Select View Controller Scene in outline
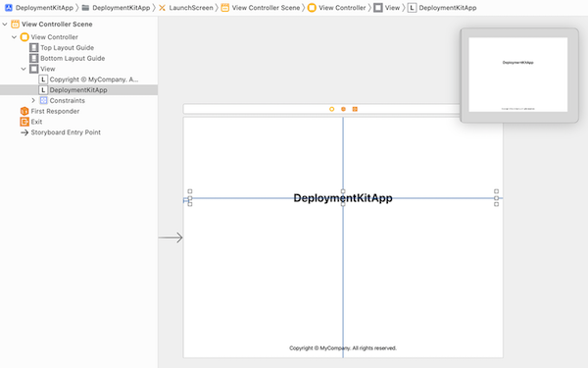 pyautogui.click(x=78, y=24)
